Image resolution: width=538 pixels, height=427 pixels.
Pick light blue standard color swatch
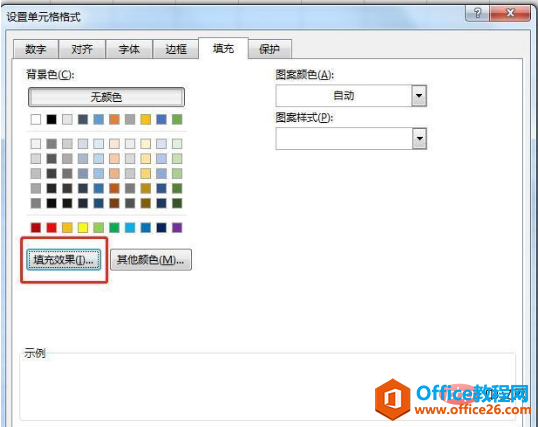[130, 228]
